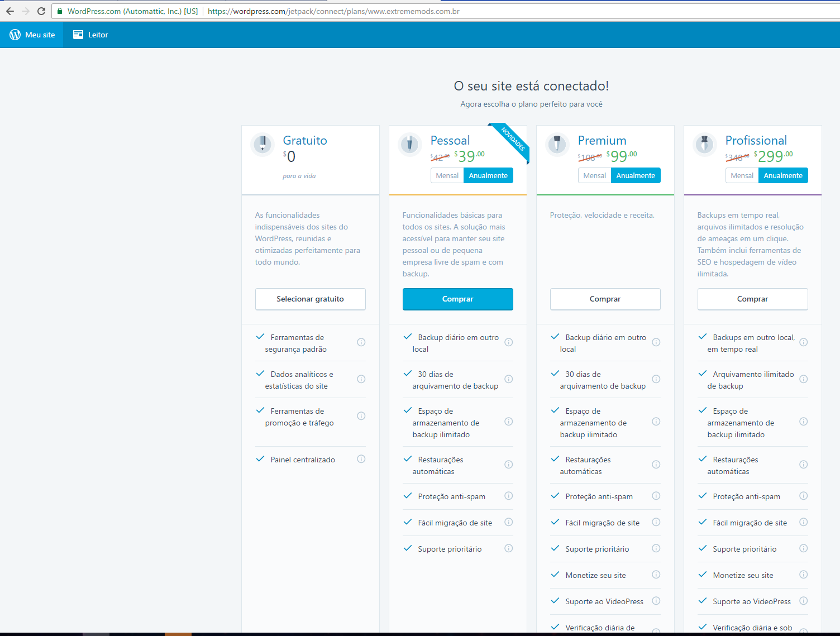Viewport: 840px width, 636px height.
Task: Switch Pessoal plan to Mensal billing
Action: 447,175
